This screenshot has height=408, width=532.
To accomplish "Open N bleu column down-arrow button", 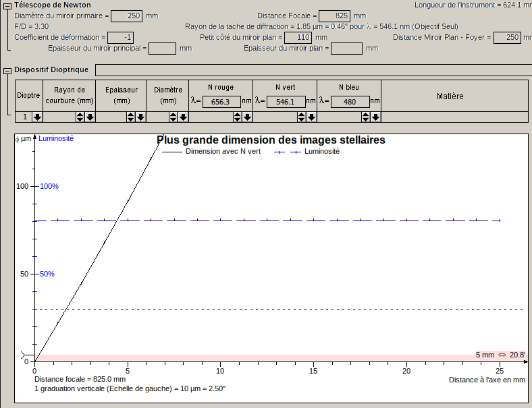I will [375, 117].
